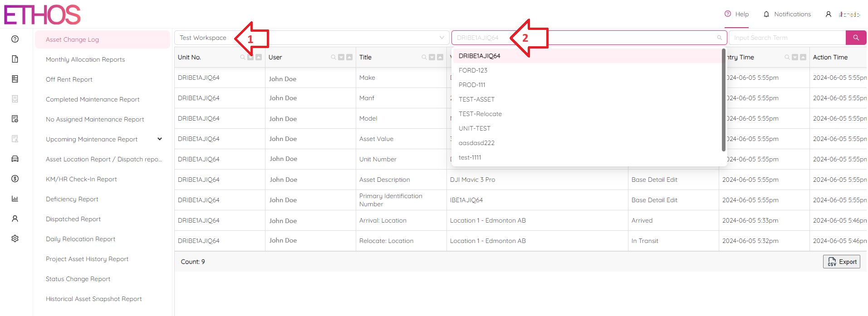Click search icon in User column header
The image size is (868, 316).
click(x=333, y=57)
